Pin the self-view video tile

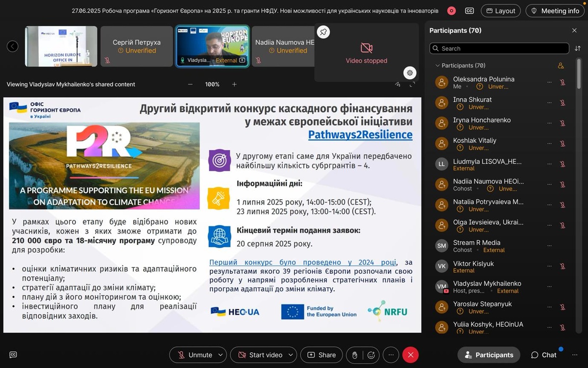pos(323,32)
